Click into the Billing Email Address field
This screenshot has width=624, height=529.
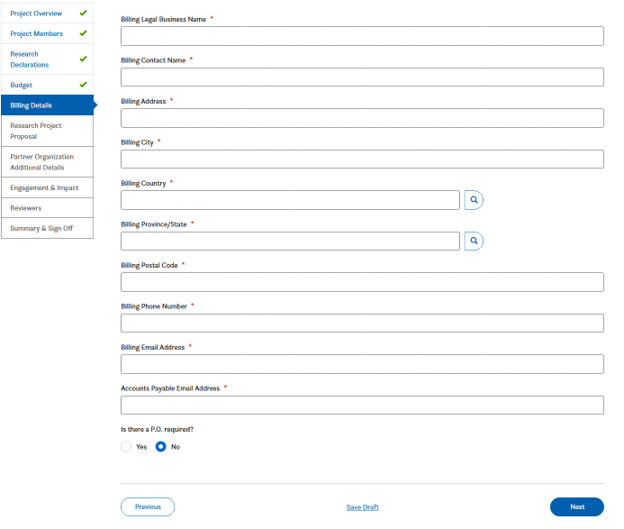point(362,364)
